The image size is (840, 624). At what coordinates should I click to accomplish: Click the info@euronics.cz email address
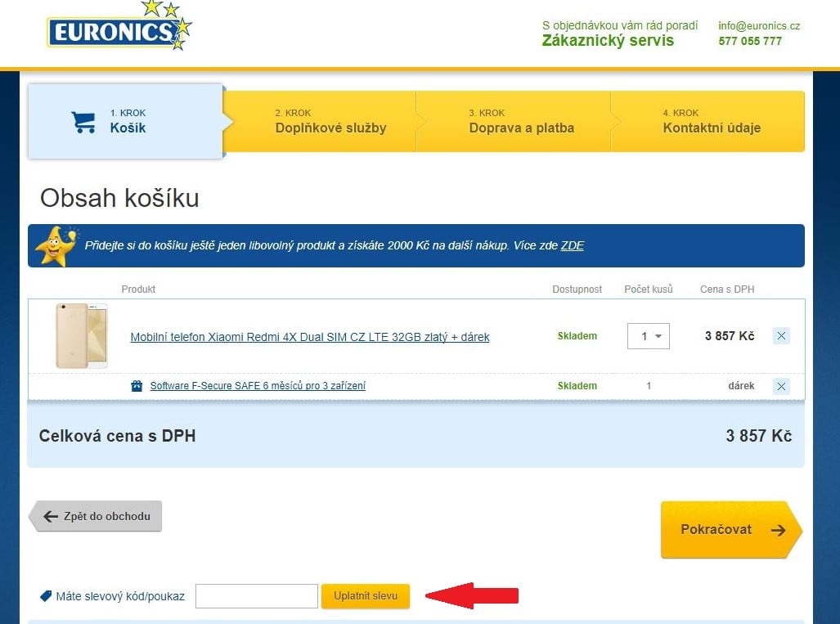[x=758, y=25]
